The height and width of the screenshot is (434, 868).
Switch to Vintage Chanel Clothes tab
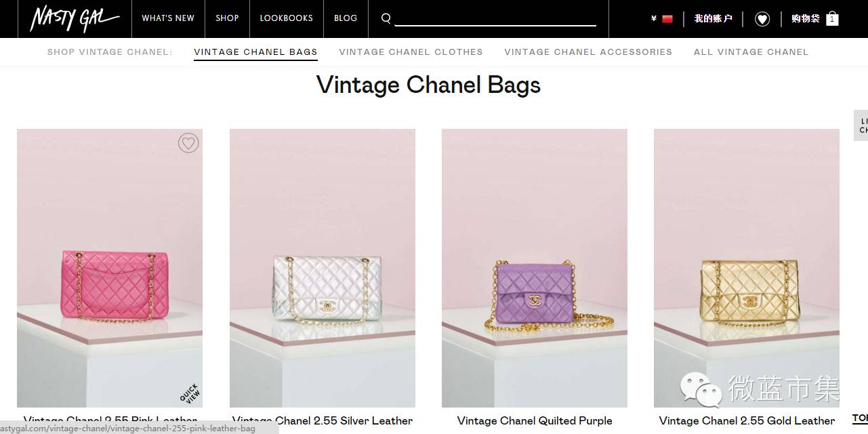point(411,52)
